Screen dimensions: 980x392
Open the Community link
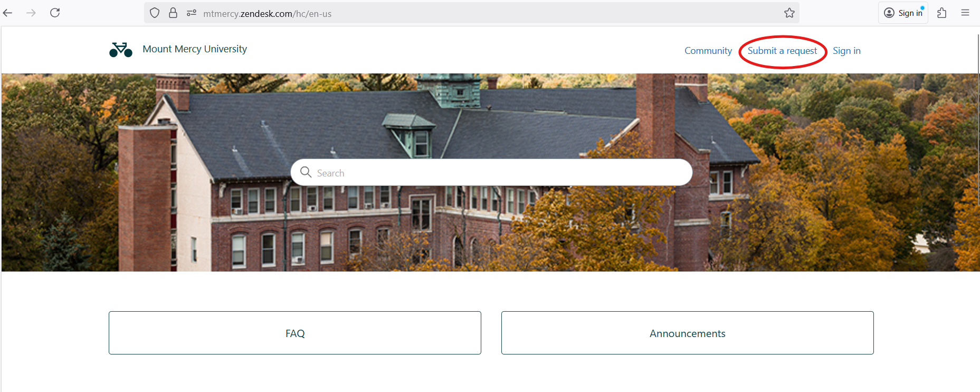(x=708, y=51)
